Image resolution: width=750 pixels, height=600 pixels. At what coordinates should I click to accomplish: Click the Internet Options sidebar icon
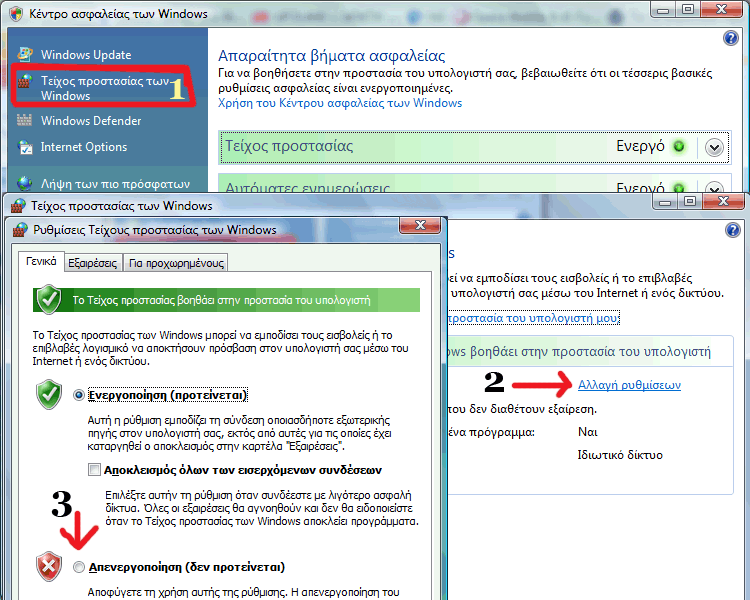point(24,147)
